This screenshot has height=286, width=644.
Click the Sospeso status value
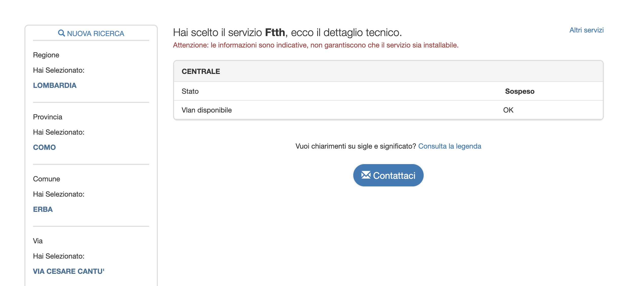pyautogui.click(x=519, y=91)
